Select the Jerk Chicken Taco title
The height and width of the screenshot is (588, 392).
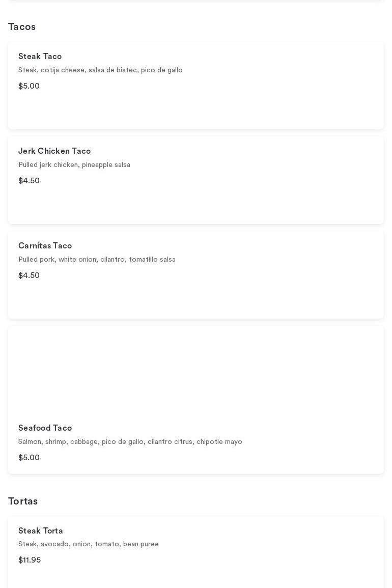(x=54, y=151)
